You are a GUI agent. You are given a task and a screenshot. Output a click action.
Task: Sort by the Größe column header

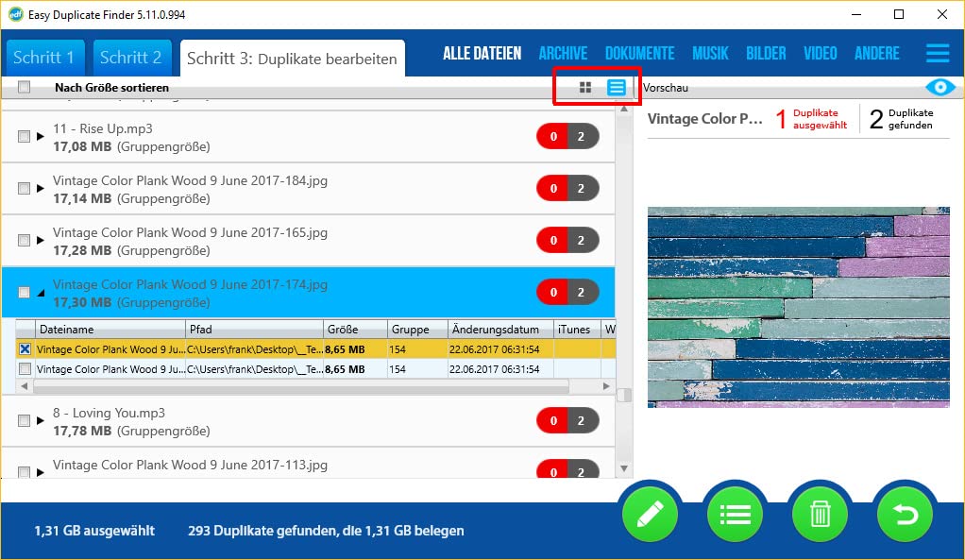[x=353, y=330]
